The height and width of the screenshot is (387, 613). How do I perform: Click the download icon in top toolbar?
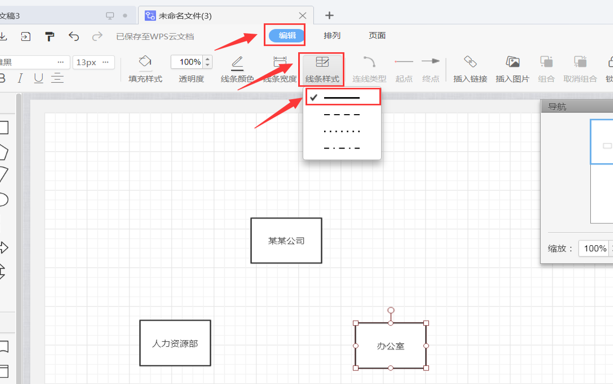(x=3, y=36)
